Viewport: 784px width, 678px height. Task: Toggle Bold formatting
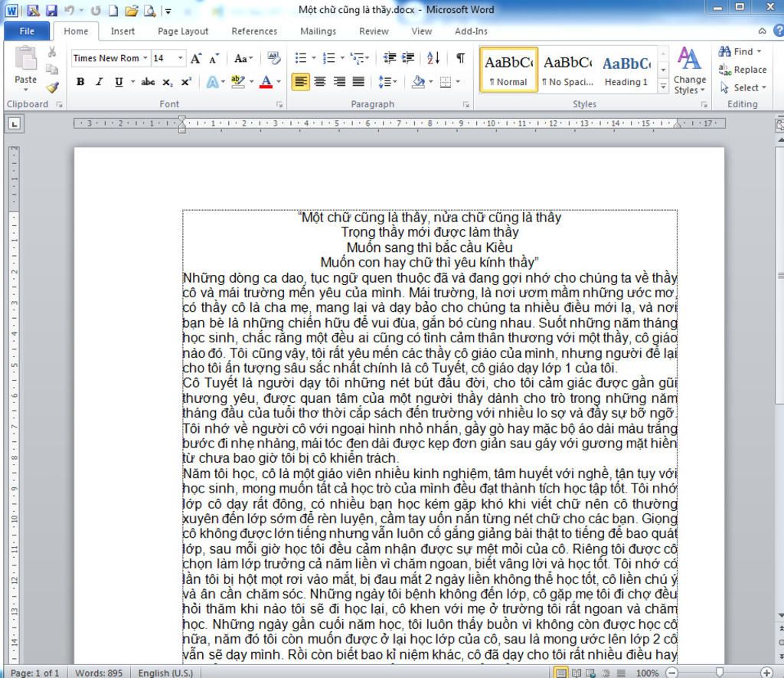pos(80,81)
